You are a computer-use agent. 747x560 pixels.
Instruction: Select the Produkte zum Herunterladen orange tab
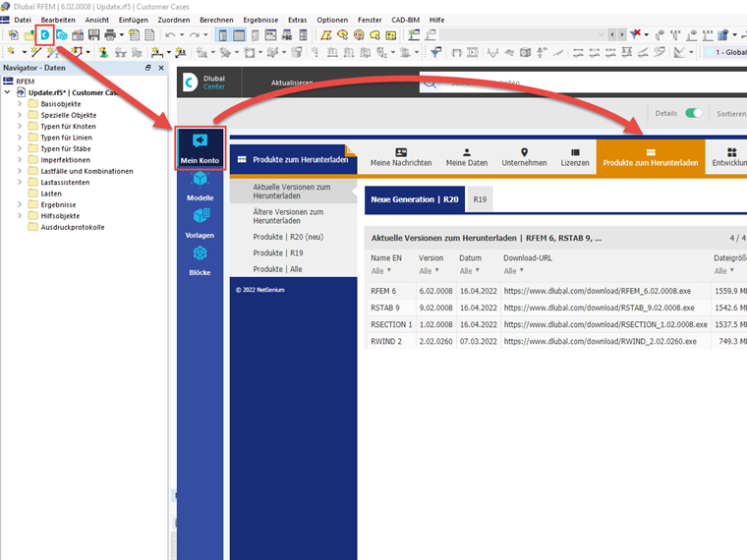[x=651, y=157]
